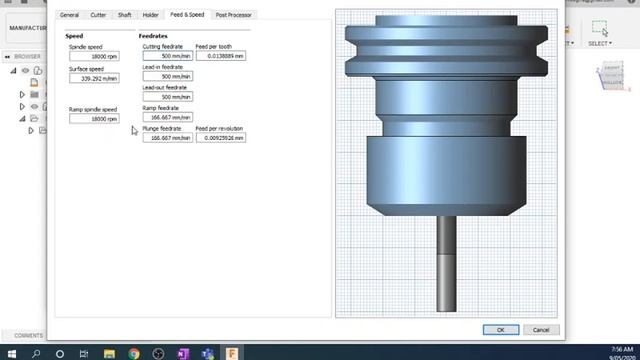Click the Feed per revolution field

coord(221,138)
